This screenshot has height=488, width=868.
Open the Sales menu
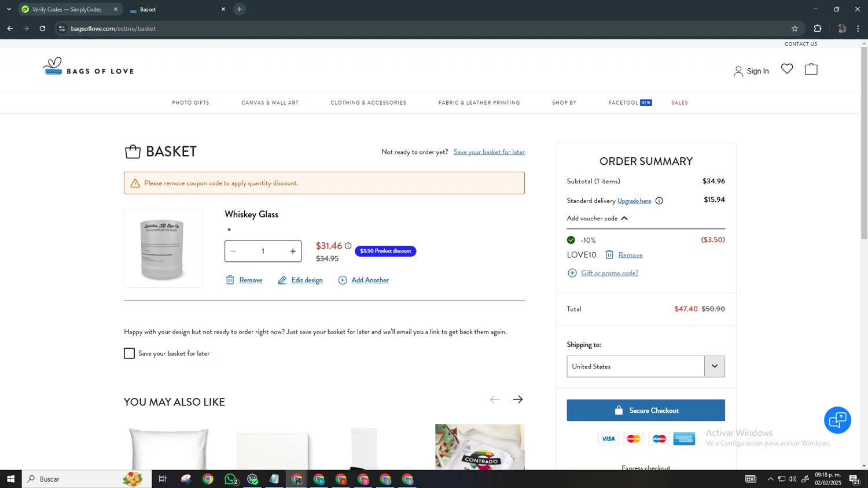[679, 103]
